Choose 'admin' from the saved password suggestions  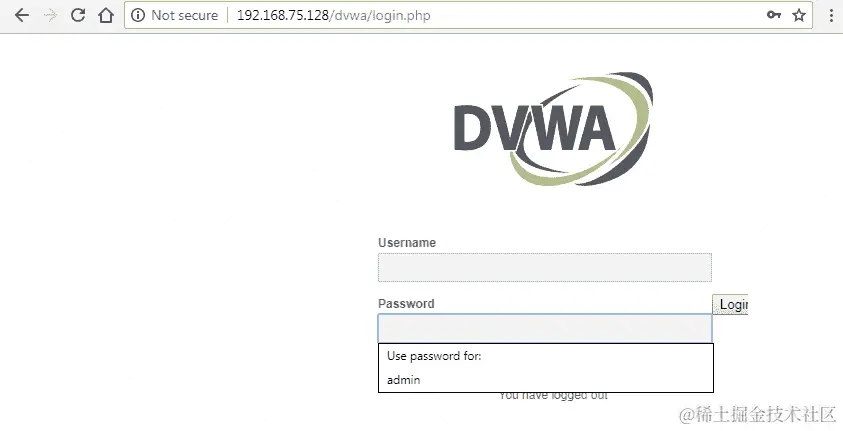[546, 380]
